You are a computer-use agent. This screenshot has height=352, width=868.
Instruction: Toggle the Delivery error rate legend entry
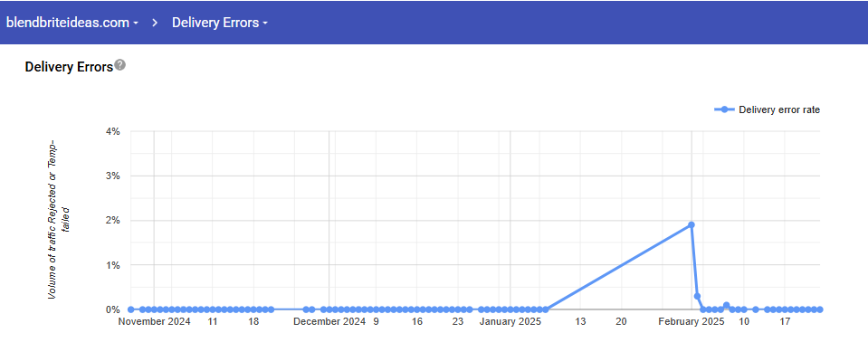(x=768, y=109)
